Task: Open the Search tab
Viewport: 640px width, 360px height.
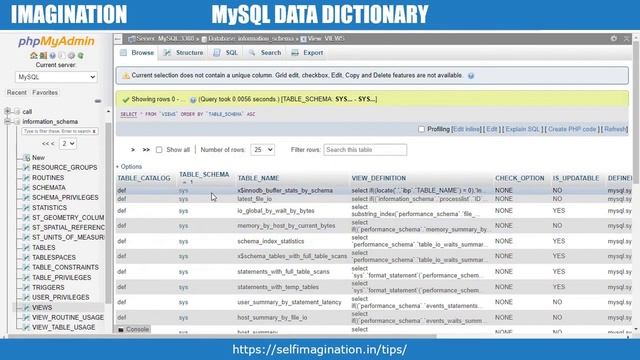Action: 265,53
